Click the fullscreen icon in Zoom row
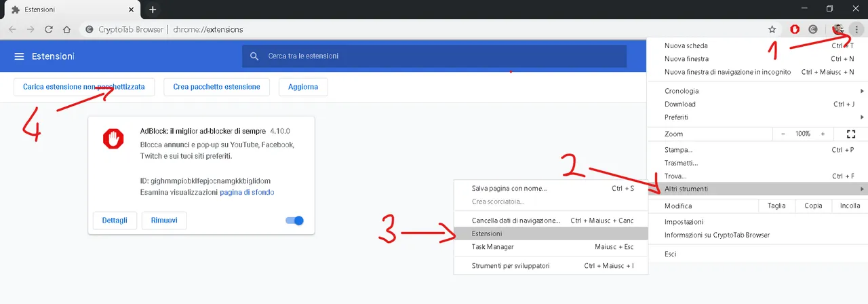The width and height of the screenshot is (868, 304). (x=852, y=134)
